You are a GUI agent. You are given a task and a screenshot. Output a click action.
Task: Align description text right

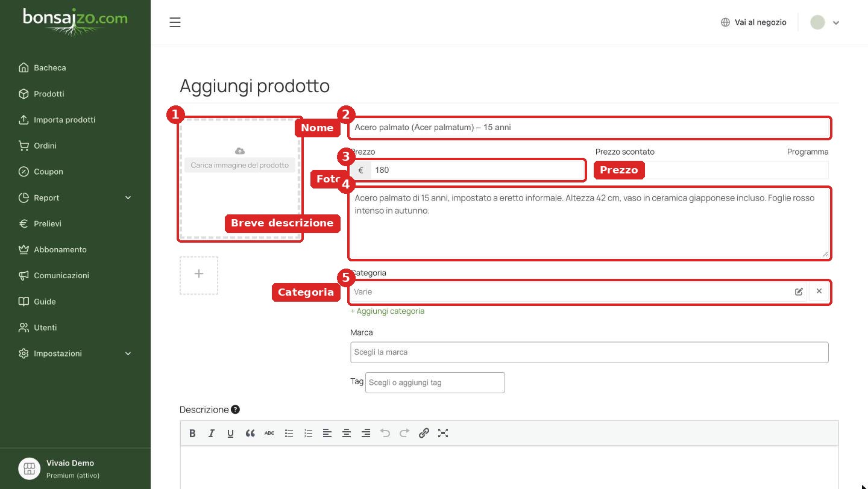[366, 433]
